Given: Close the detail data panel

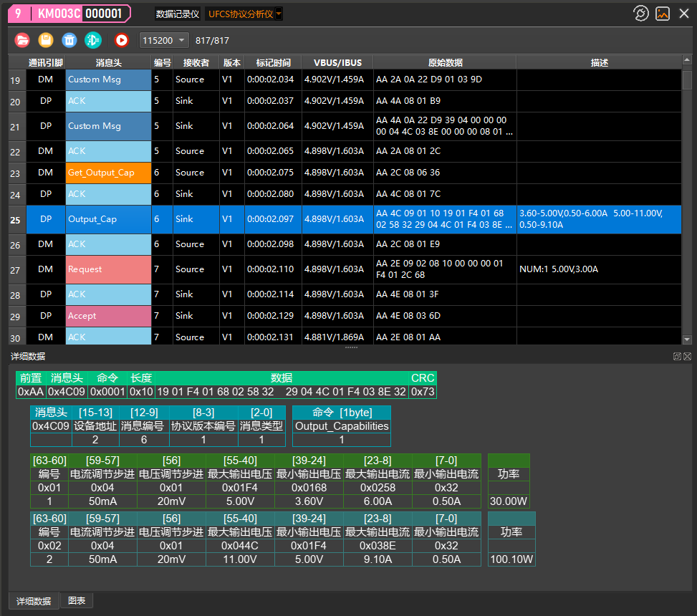Looking at the screenshot, I should click(687, 356).
